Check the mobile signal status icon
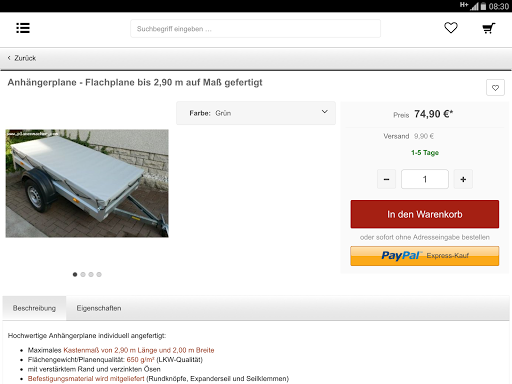Viewport: 512px width, 384px height. point(474,6)
